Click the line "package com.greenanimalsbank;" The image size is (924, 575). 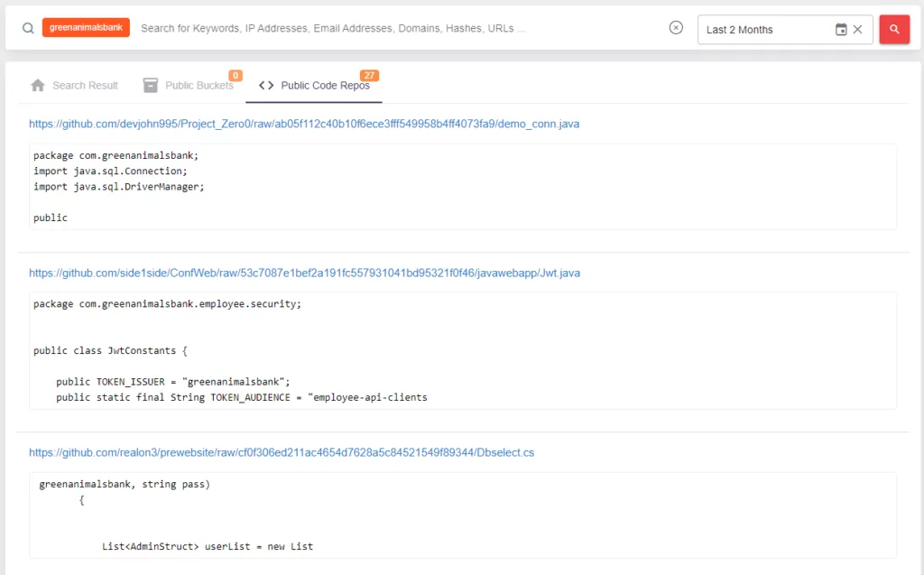coord(116,155)
